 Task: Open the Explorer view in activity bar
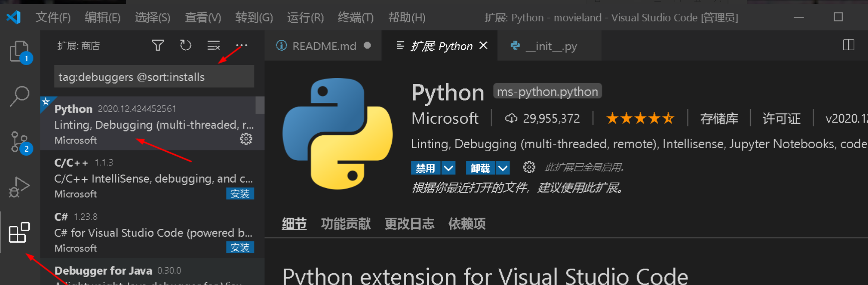19,51
